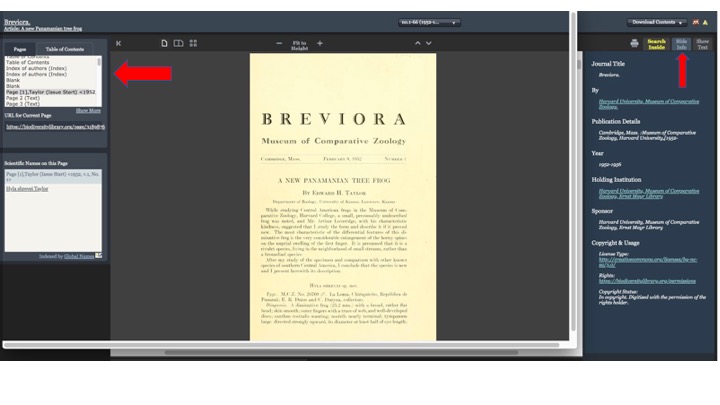
Task: Click the URL for Current Page field
Action: [55, 127]
